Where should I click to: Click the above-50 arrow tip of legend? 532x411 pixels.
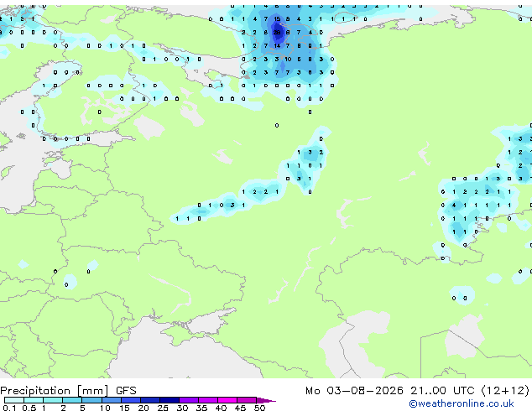pos(266,400)
